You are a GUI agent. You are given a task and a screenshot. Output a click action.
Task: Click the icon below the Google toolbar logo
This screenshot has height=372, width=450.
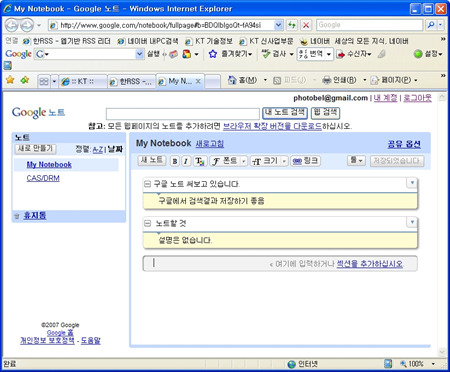pos(8,65)
